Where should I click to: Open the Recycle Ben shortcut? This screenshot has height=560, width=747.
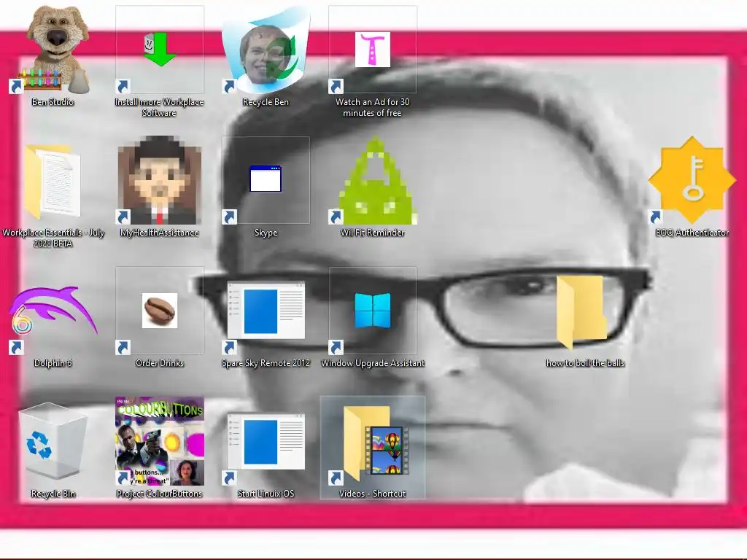click(x=266, y=50)
